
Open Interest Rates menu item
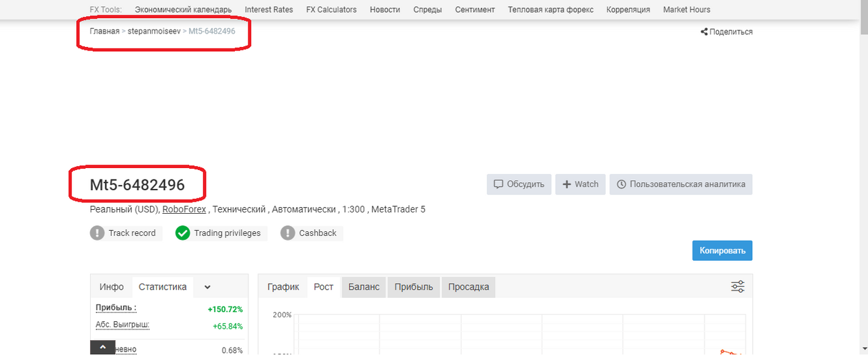point(269,9)
